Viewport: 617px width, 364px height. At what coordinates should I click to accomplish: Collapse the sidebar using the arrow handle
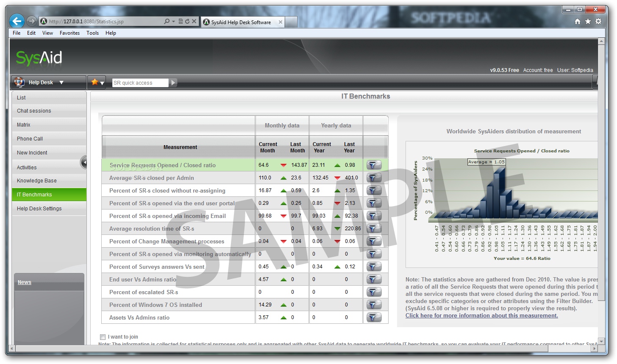coord(84,162)
